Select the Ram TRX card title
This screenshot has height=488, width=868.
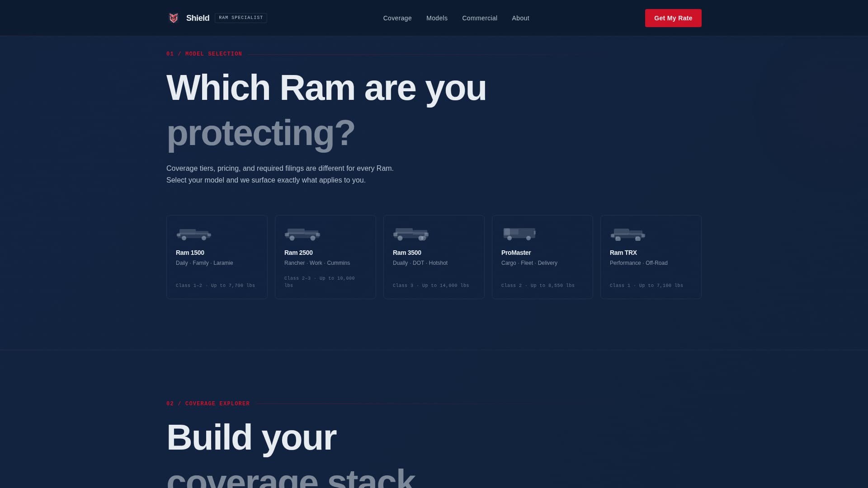coord(623,253)
